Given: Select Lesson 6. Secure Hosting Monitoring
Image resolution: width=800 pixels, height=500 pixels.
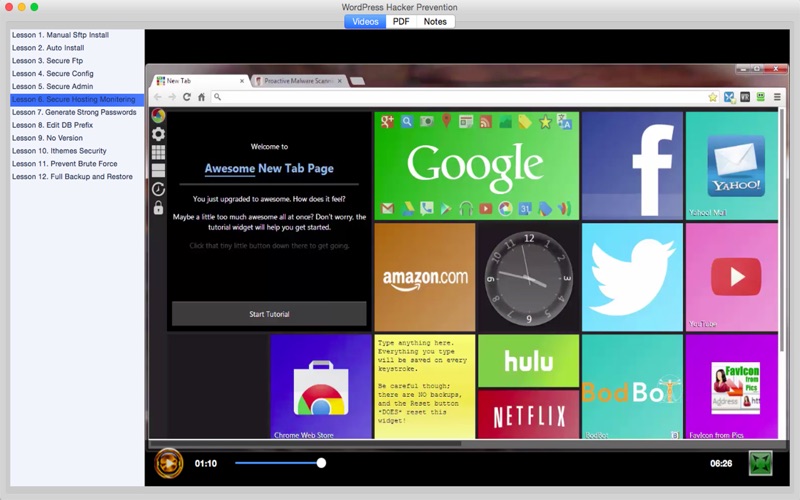Looking at the screenshot, I should tap(77, 99).
